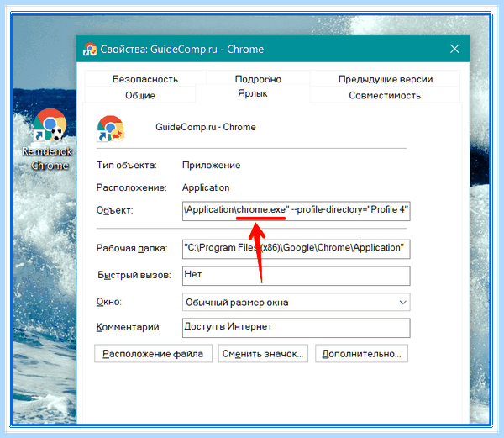Focus the Быстрый вызов shortcut key field
The height and width of the screenshot is (438, 504).
(x=296, y=275)
